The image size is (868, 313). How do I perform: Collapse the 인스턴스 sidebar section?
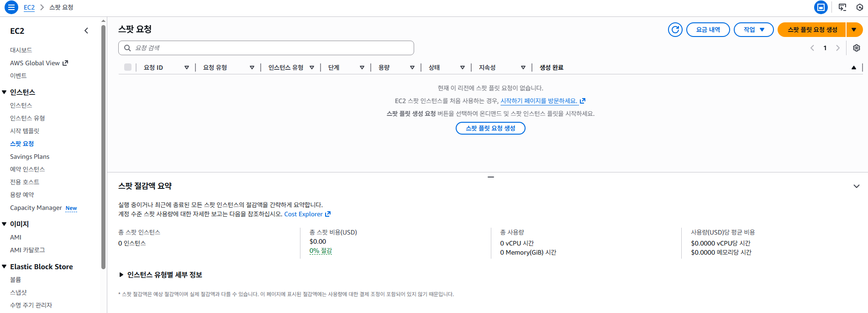pos(4,92)
